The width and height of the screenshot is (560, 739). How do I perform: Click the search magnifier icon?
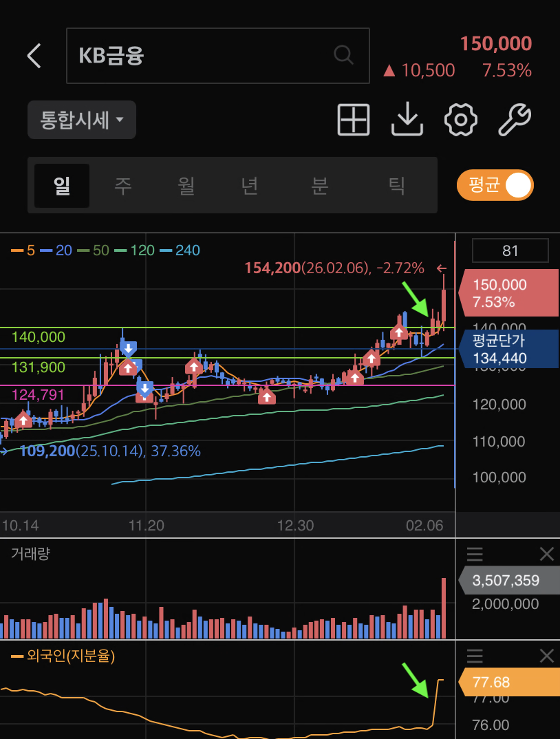(x=344, y=55)
